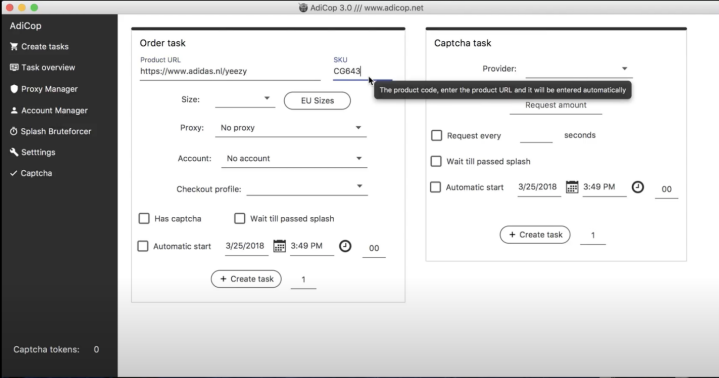Open the Captcha sidebar item
This screenshot has height=378, width=719.
click(36, 173)
